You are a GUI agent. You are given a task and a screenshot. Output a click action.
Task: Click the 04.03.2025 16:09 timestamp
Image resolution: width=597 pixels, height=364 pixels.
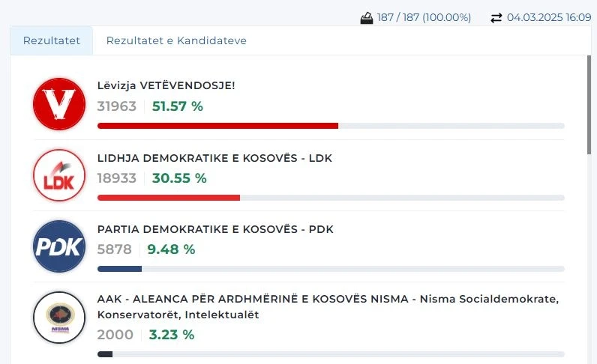click(549, 18)
